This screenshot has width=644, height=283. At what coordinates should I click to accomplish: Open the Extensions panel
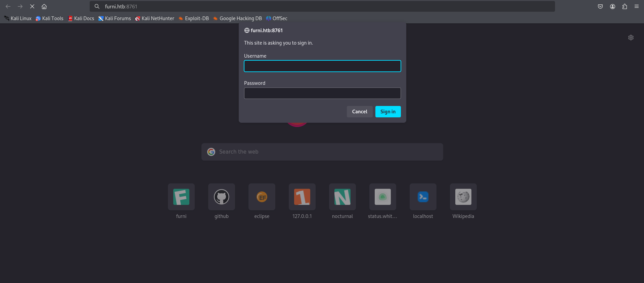[x=624, y=6]
